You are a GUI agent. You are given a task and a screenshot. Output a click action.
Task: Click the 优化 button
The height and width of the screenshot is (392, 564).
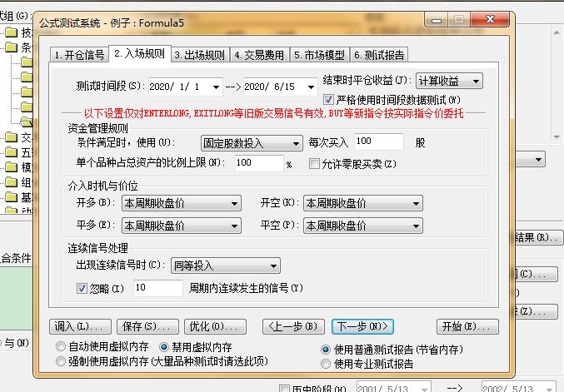[x=215, y=326]
